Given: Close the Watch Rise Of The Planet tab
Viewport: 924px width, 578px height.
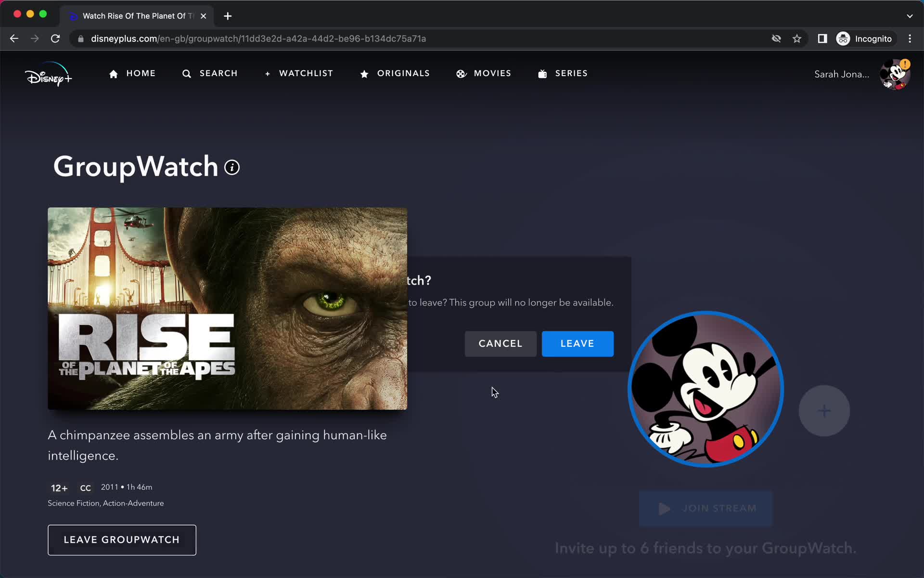Looking at the screenshot, I should [204, 16].
